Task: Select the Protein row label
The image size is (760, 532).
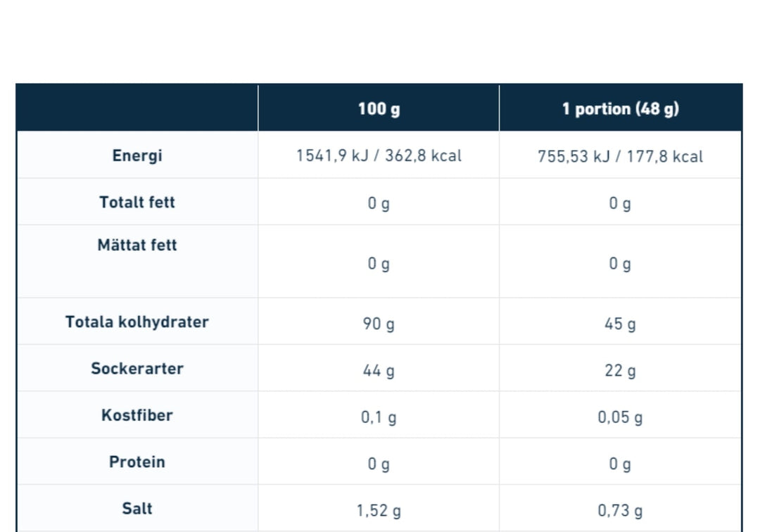Action: pos(137,462)
